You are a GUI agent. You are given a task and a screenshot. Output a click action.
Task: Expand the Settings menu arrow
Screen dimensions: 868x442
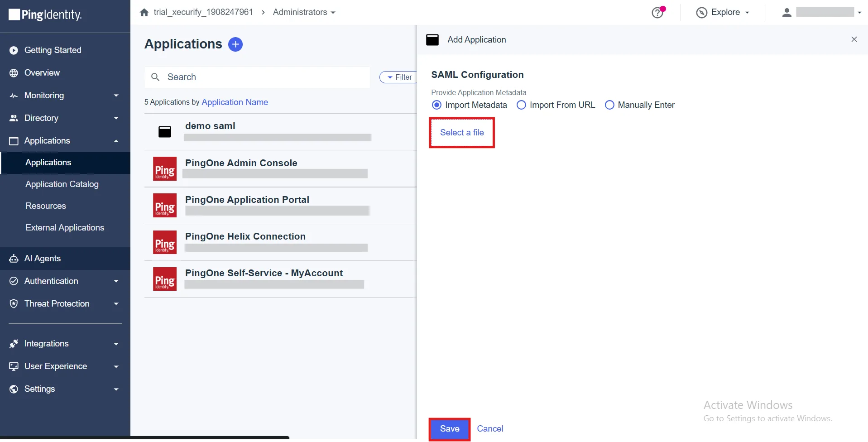(x=116, y=389)
